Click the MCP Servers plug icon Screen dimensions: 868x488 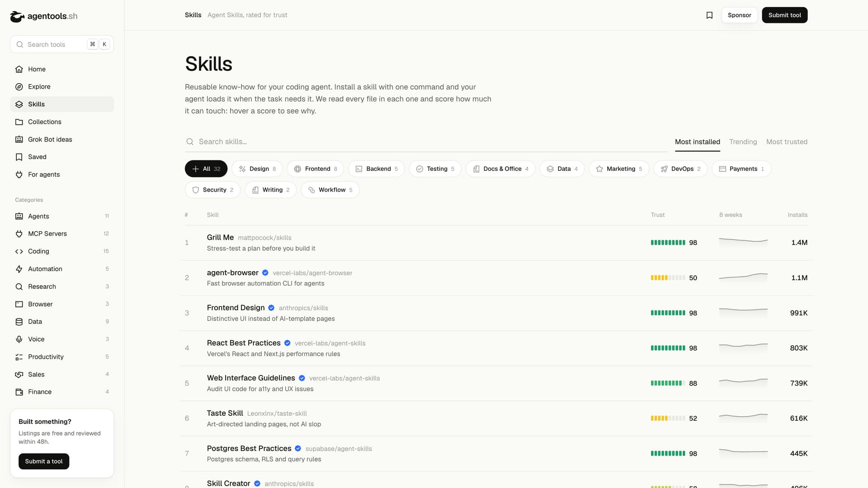[19, 234]
